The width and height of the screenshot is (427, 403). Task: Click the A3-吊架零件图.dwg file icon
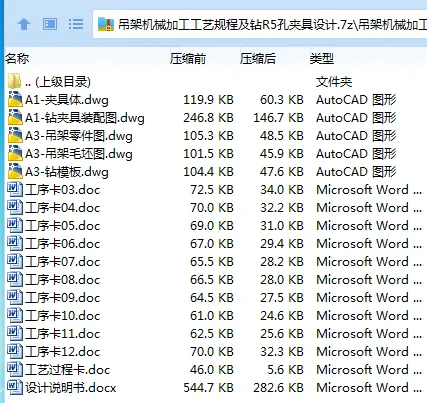coord(15,135)
